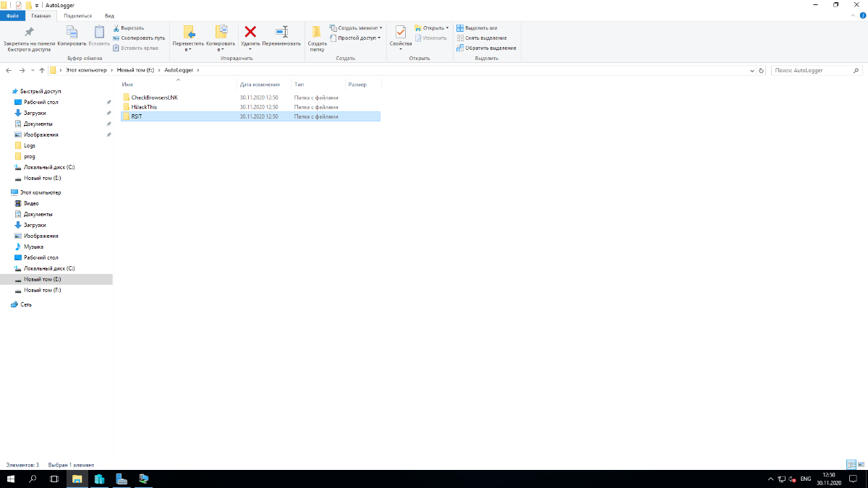
Task: Expand Простой доступ dropdown
Action: click(x=354, y=38)
